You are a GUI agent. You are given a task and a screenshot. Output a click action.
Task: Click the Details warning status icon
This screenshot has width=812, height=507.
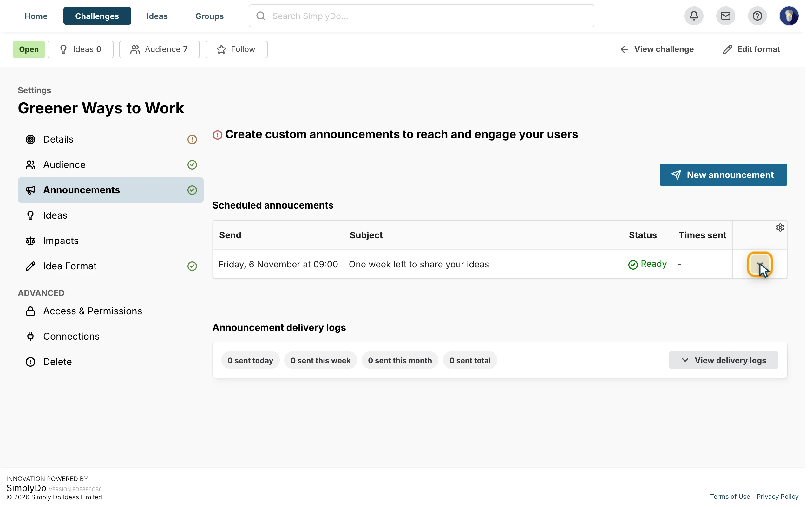click(192, 139)
